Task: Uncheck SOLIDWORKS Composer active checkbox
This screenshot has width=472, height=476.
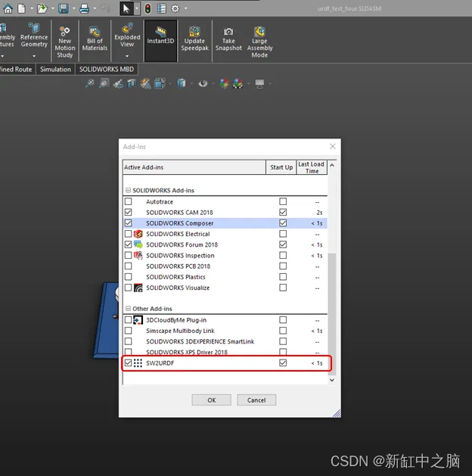Action: pos(129,222)
